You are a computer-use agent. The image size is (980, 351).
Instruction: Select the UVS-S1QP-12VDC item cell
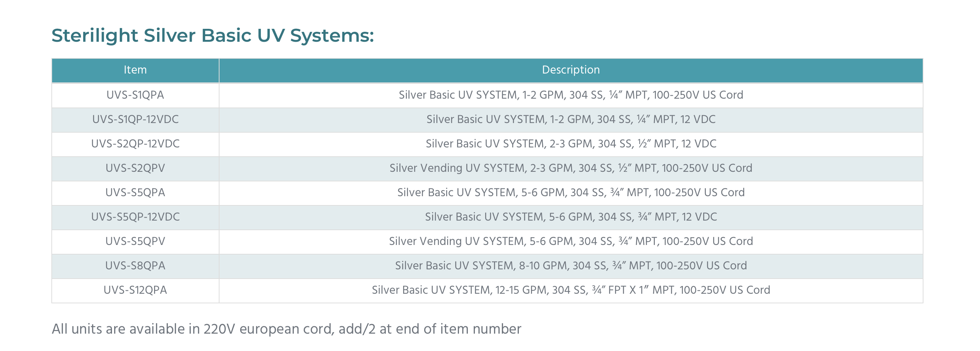[135, 119]
